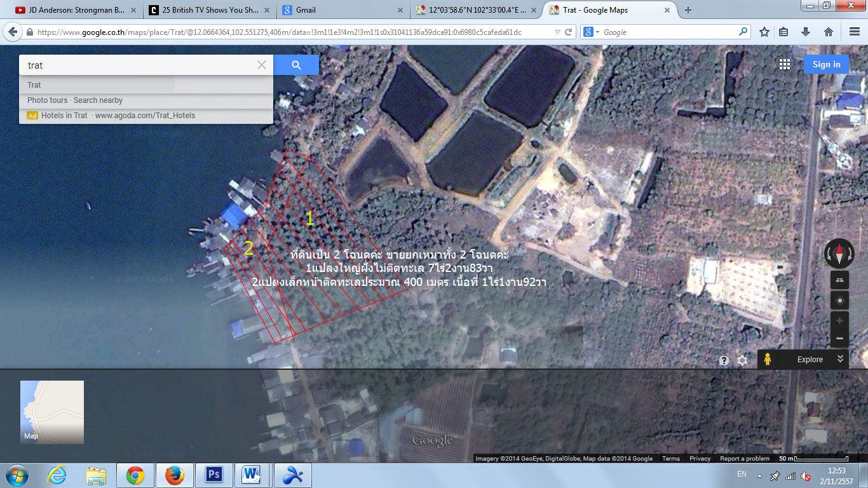This screenshot has height=488, width=868.
Task: Switch to the Gmail tab
Action: click(341, 10)
